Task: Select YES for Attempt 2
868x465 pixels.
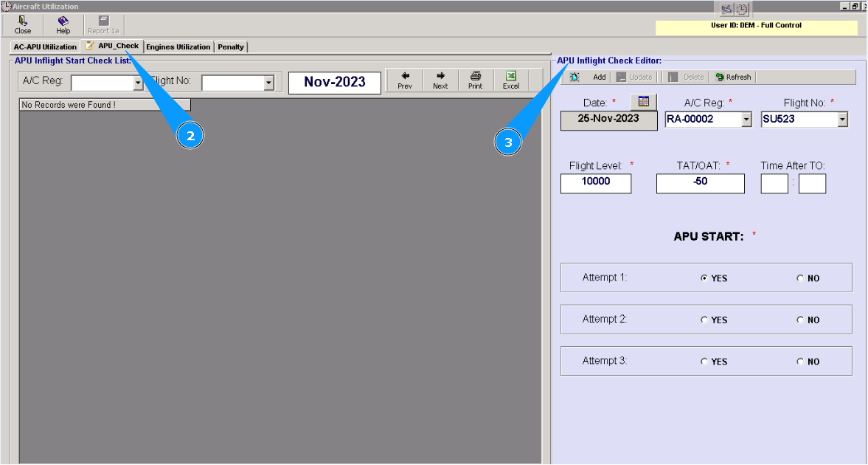Action: pos(704,320)
